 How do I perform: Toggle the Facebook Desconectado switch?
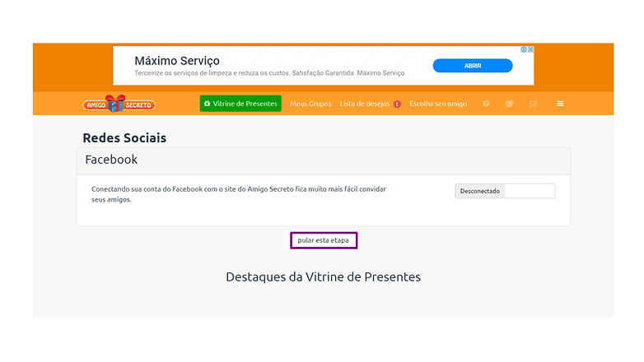pos(505,191)
